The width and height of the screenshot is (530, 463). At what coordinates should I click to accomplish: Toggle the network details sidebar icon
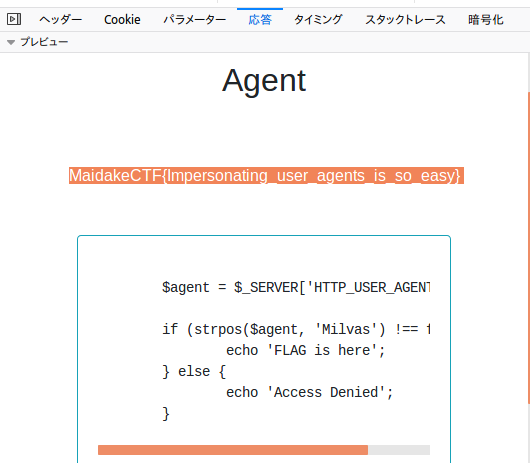click(x=14, y=19)
